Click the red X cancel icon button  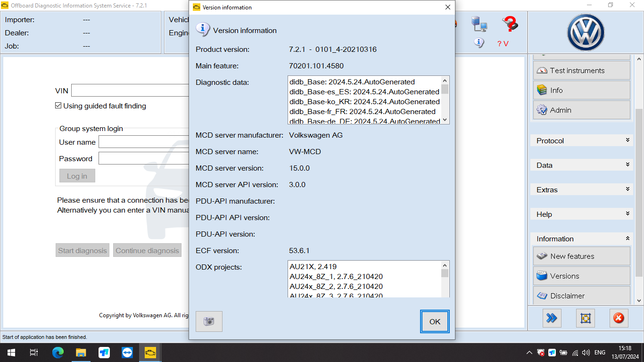pyautogui.click(x=619, y=318)
